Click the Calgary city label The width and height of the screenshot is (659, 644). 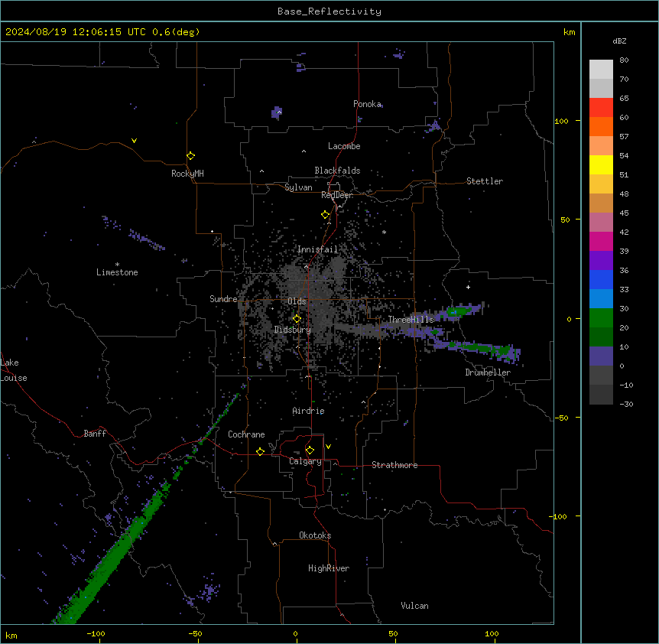click(x=305, y=461)
